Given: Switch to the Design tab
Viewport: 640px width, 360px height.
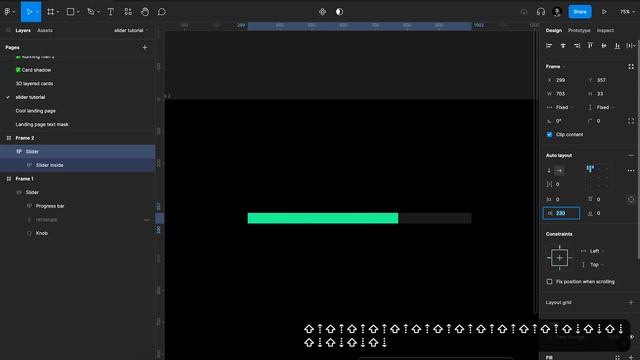Looking at the screenshot, I should [x=553, y=30].
